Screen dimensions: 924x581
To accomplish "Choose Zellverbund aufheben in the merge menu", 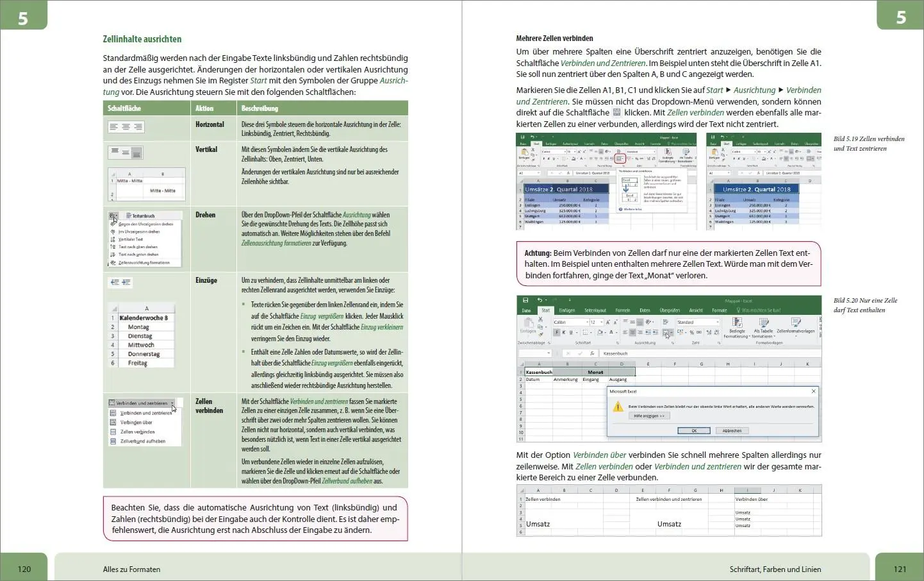I will 138,441.
